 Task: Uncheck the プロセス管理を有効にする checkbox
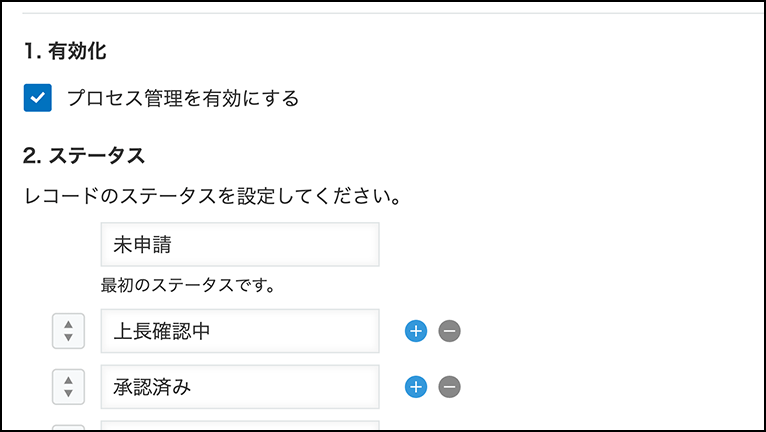point(38,98)
